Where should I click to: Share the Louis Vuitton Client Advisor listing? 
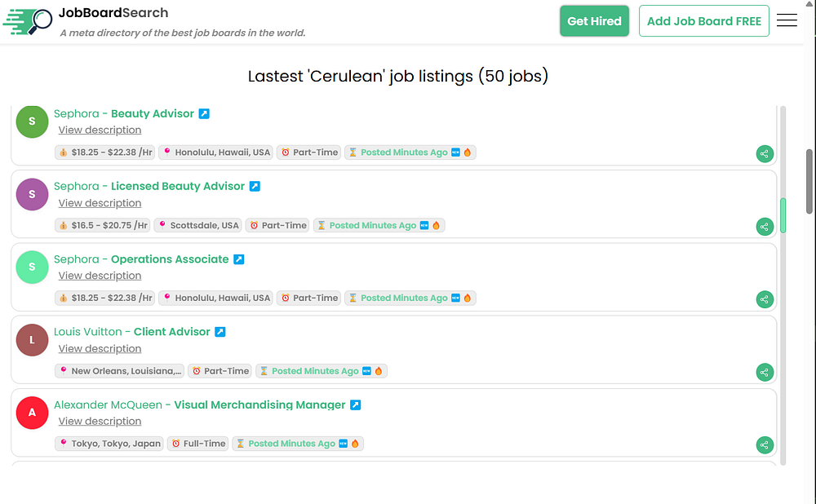click(x=765, y=373)
